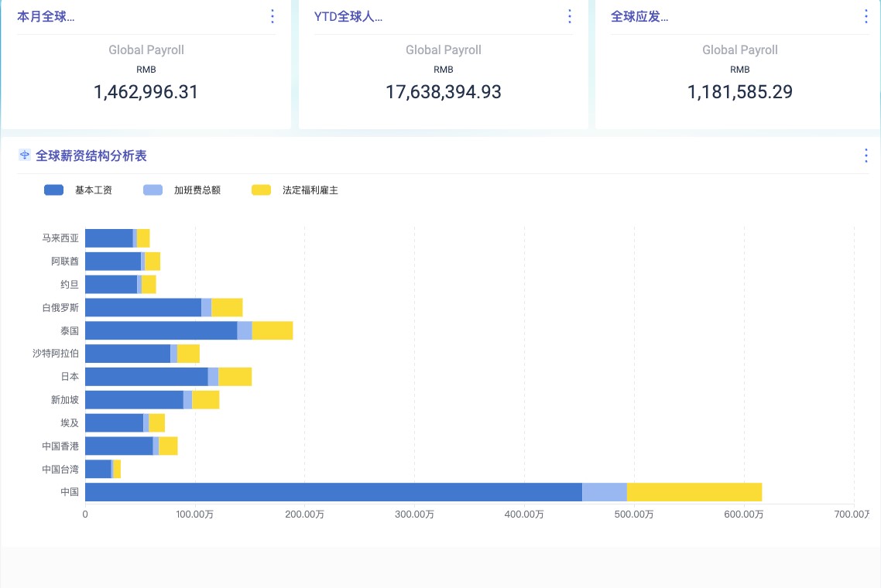Click the 中国 加班费总额 light blue segment
Viewport: 881px width, 588px height.
tap(604, 492)
